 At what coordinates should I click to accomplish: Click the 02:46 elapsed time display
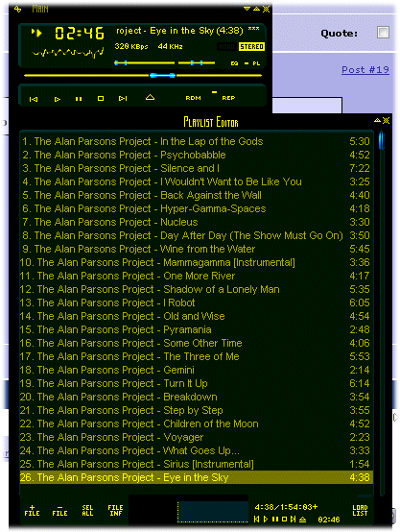[x=80, y=34]
